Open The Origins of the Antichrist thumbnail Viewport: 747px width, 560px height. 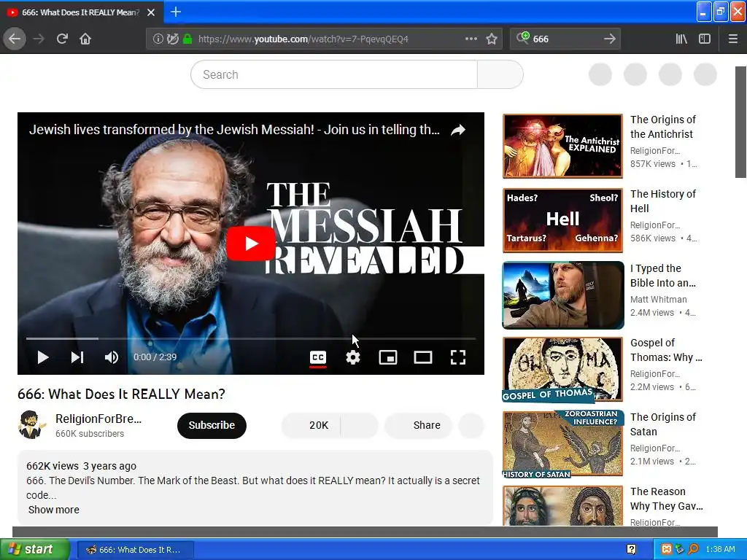pyautogui.click(x=562, y=146)
